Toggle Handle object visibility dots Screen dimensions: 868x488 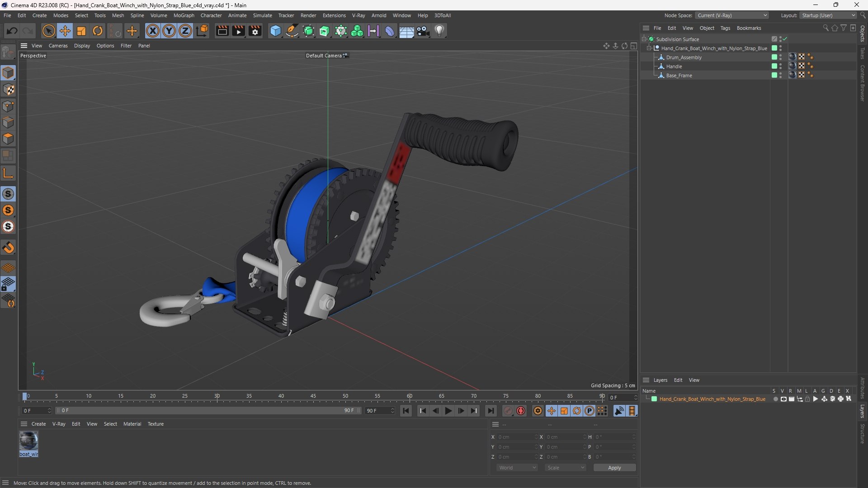[x=780, y=66]
